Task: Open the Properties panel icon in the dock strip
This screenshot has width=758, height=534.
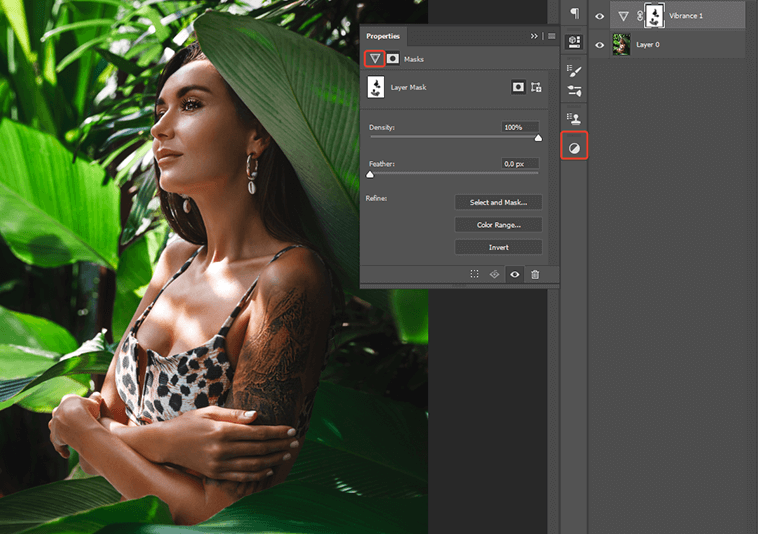Action: pos(574,42)
